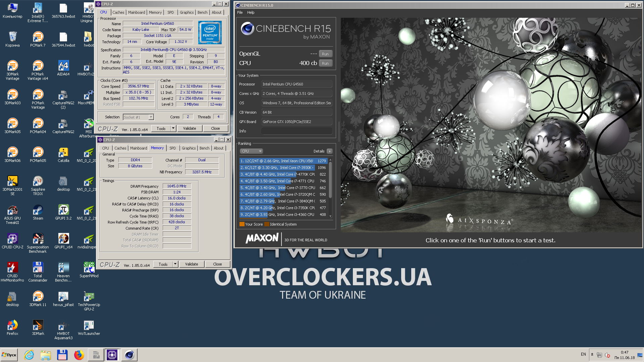Image resolution: width=644 pixels, height=362 pixels.
Task: Expand ranking Details arrow in Cinebench
Action: 330,151
